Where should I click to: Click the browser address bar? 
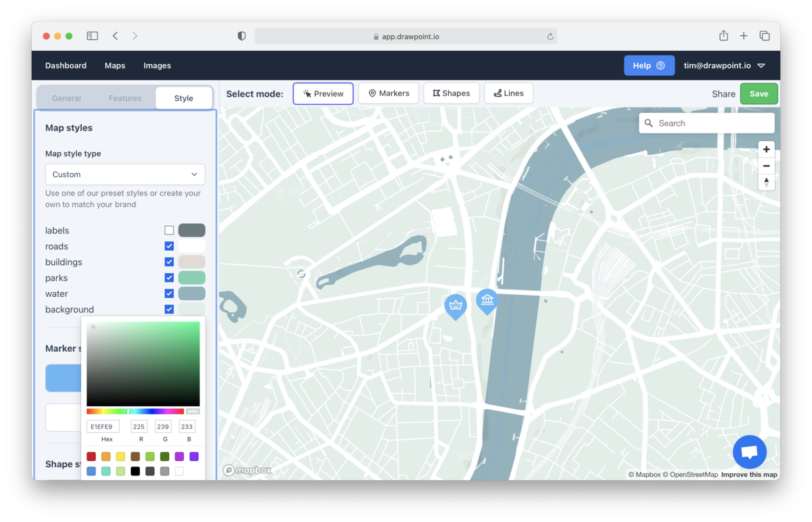coord(406,37)
